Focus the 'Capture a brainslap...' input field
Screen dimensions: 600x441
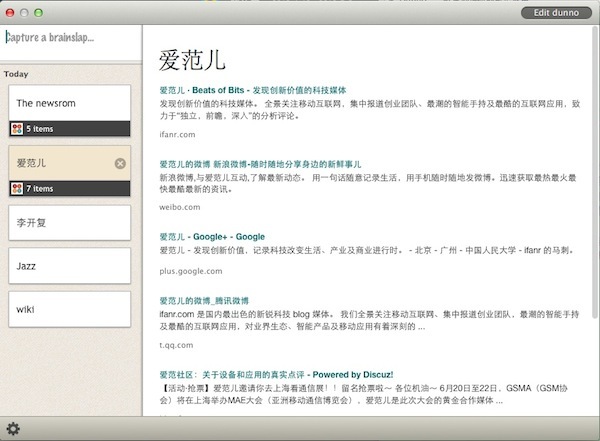70,38
